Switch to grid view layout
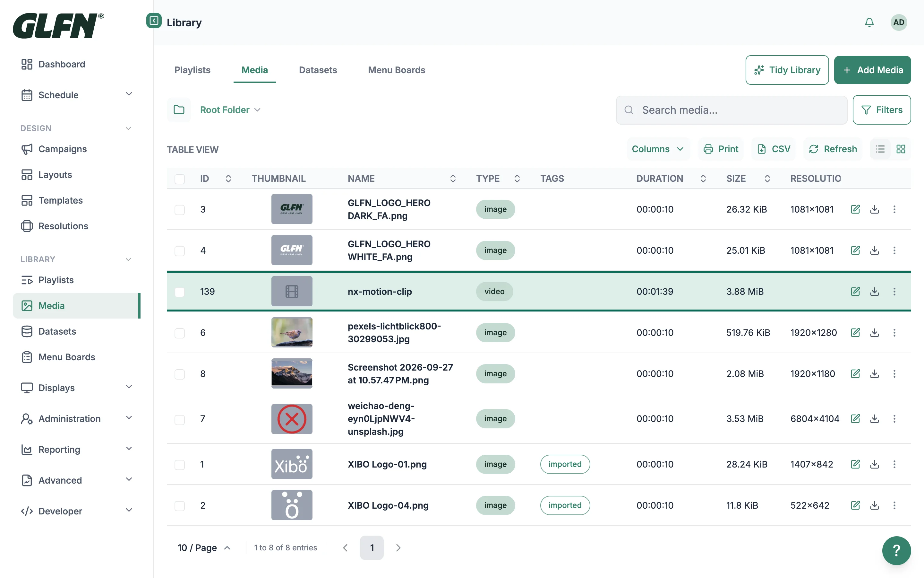 901,149
